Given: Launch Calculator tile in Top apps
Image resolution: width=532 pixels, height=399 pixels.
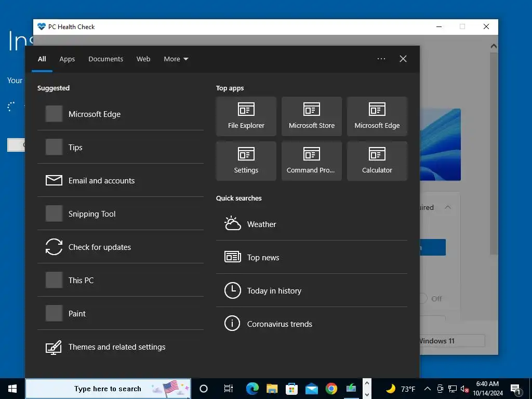Looking at the screenshot, I should 377,161.
